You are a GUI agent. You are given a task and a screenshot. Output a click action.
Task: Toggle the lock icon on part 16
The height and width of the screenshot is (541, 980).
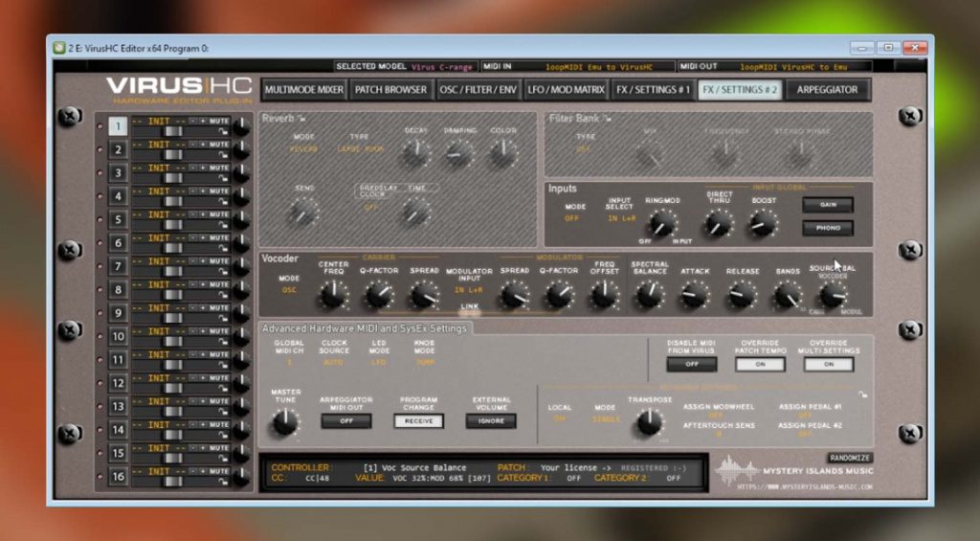223,482
